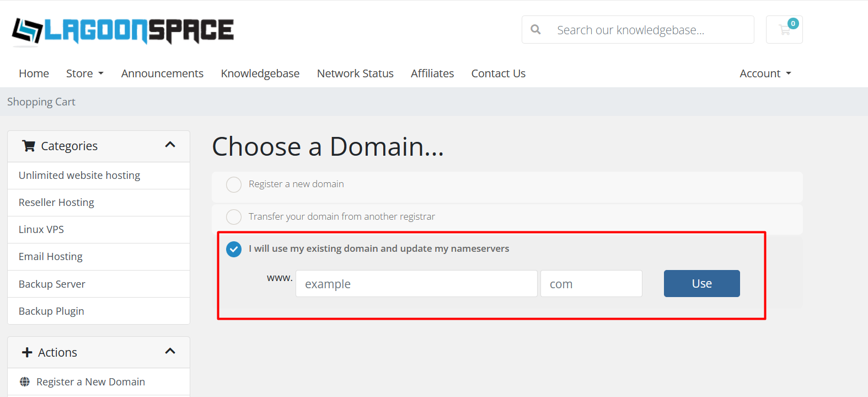Select the use existing domain radio button
Image resolution: width=868 pixels, height=397 pixels.
tap(234, 249)
